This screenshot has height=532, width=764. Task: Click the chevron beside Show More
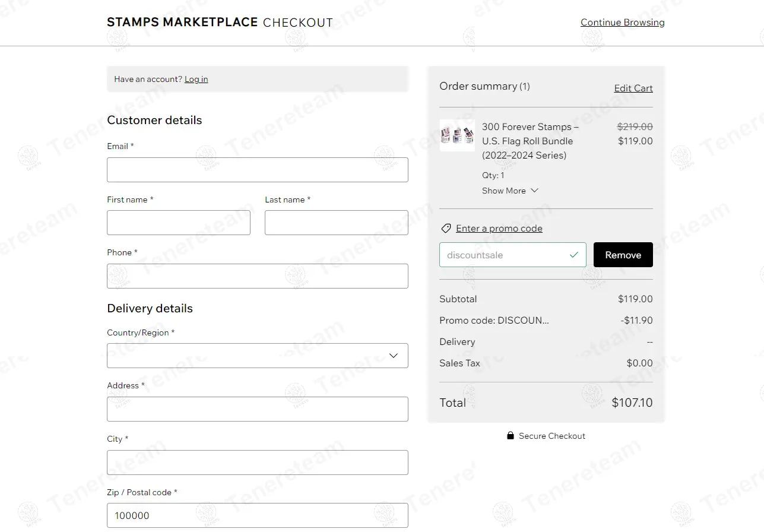(534, 191)
